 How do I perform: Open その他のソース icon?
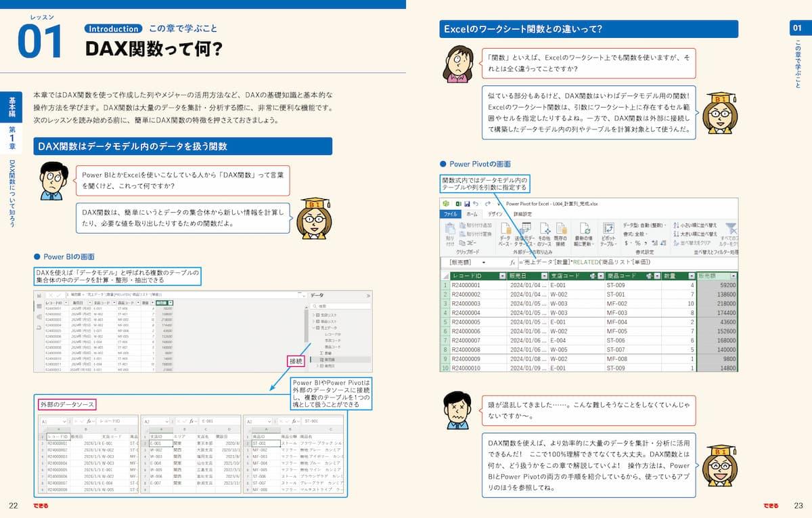click(544, 234)
